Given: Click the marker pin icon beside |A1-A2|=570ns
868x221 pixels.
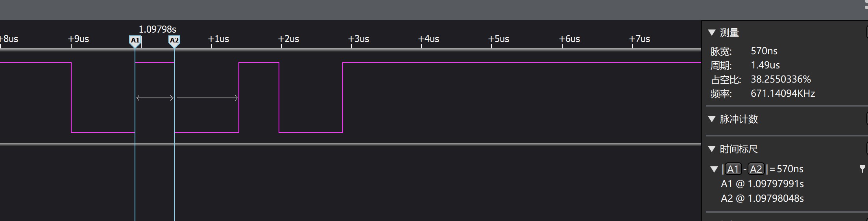Looking at the screenshot, I should (x=862, y=169).
